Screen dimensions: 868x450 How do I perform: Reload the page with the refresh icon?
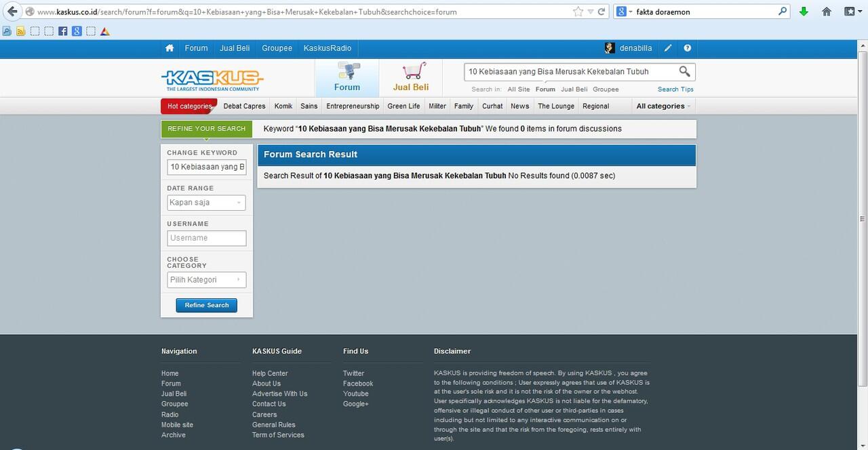(601, 12)
